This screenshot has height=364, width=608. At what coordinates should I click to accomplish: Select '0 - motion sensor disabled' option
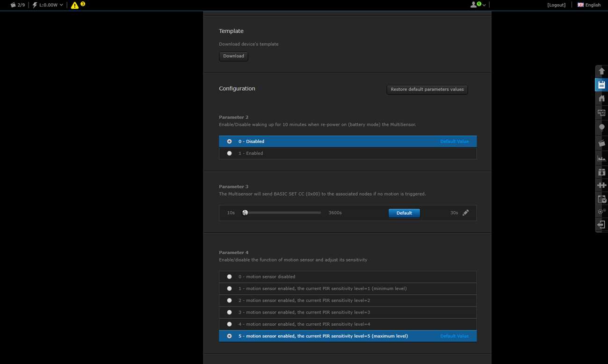229,277
